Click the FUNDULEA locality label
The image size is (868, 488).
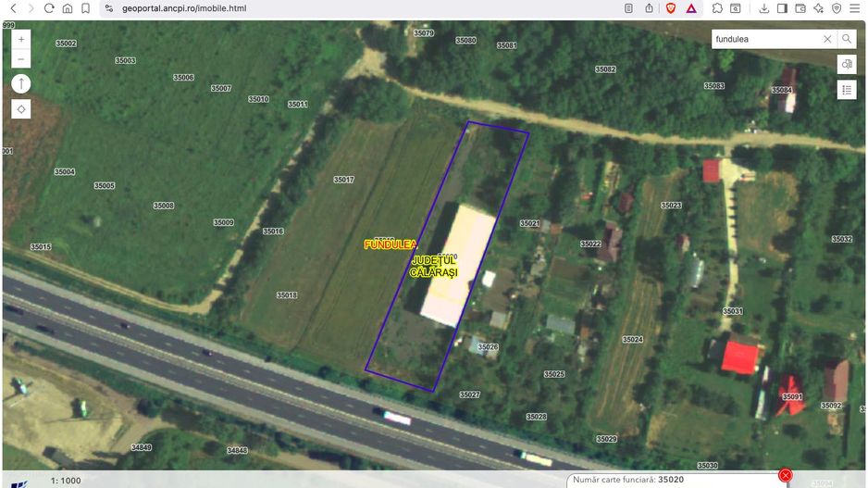click(391, 244)
